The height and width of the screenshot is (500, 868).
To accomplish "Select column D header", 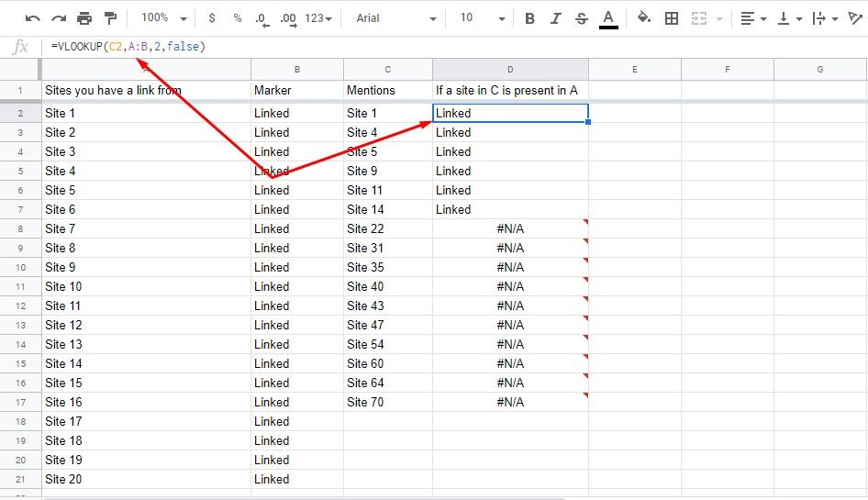I will click(x=510, y=69).
